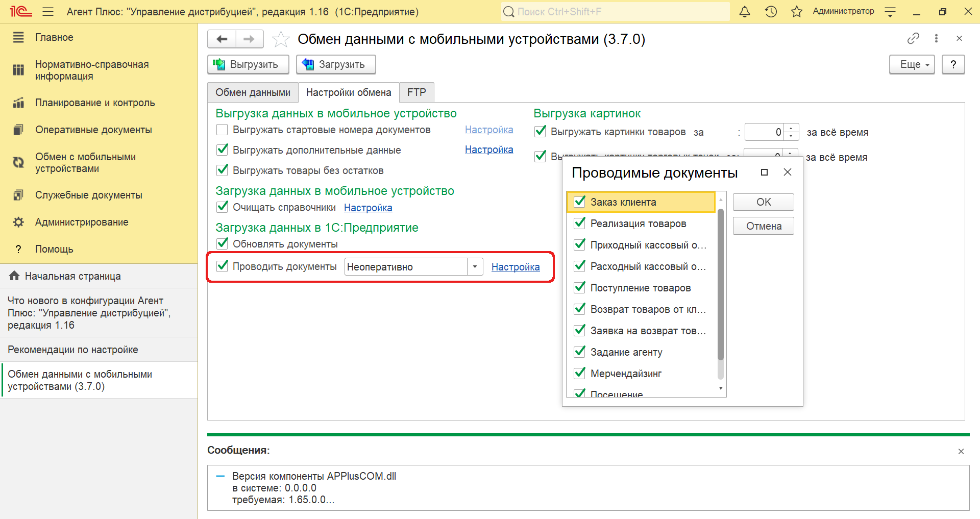Uncheck Реализация товаров in the list
The height and width of the screenshot is (519, 980).
580,224
